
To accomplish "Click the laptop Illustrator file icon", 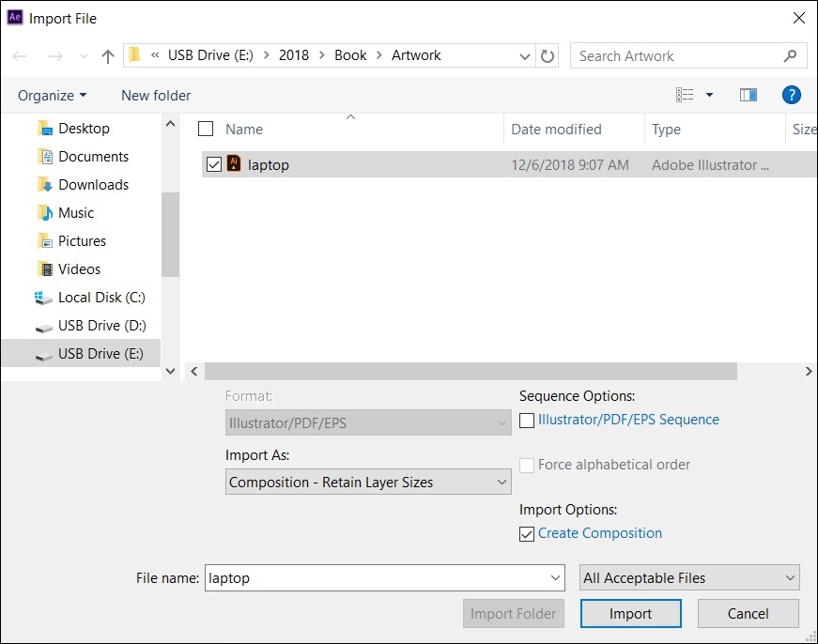I will [x=234, y=163].
